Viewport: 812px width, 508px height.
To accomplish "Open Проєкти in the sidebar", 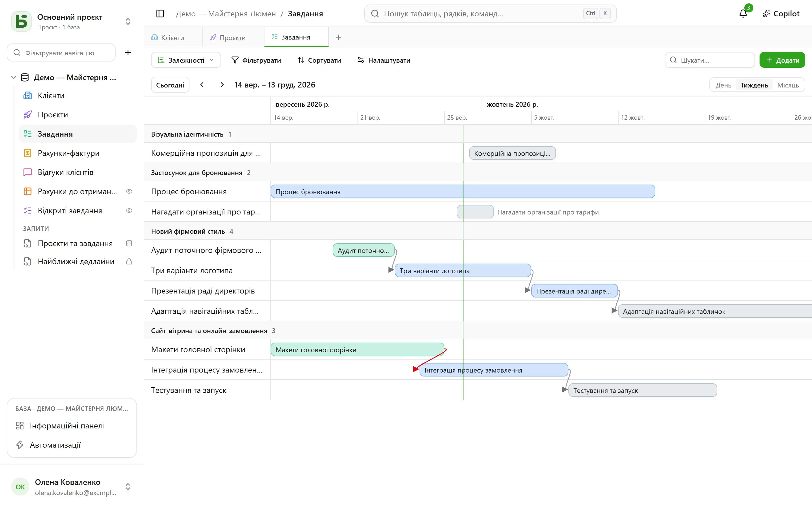I will [78, 115].
